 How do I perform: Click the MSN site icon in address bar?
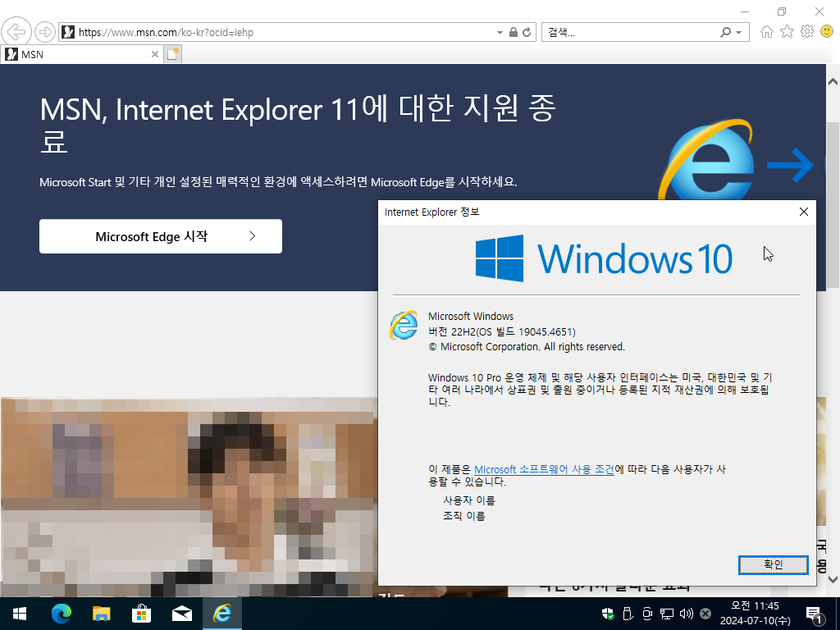[68, 32]
